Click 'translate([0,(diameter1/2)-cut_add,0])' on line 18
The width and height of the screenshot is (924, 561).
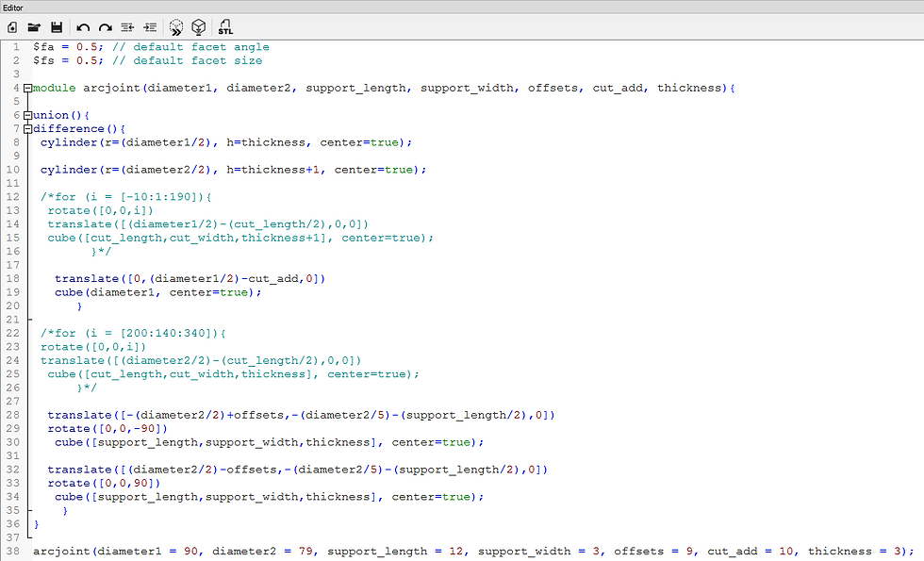pos(190,279)
